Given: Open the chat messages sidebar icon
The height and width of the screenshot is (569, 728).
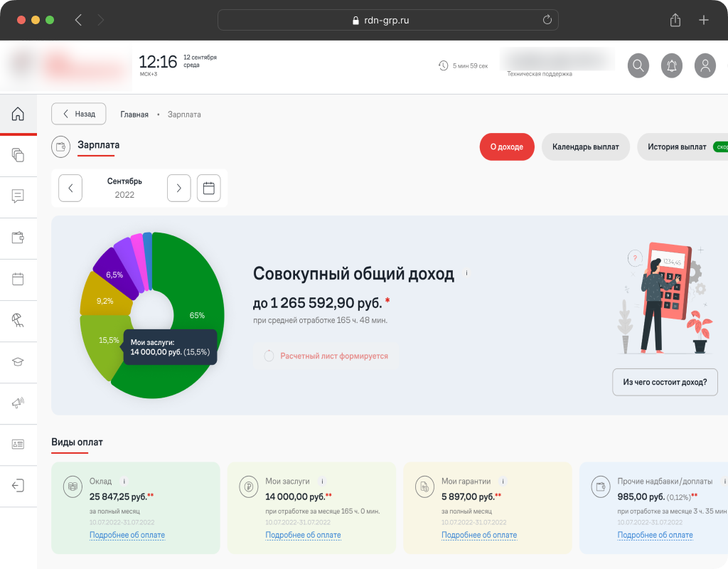Looking at the screenshot, I should tap(18, 196).
